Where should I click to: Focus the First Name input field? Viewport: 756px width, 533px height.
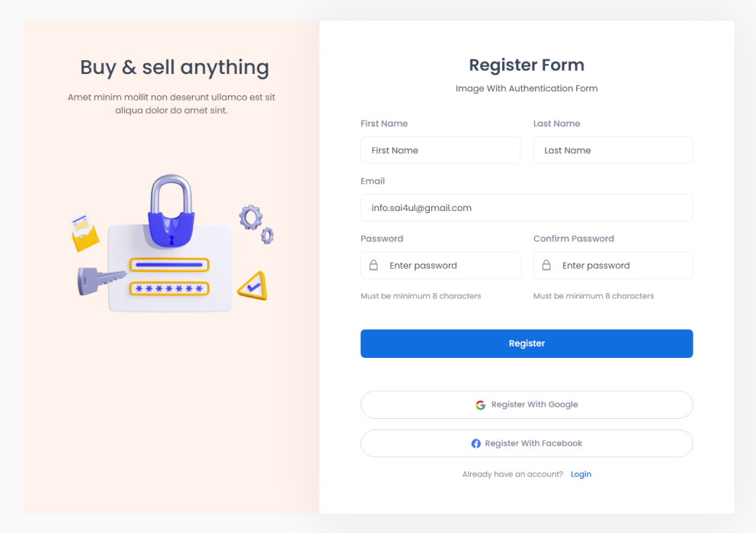(440, 151)
